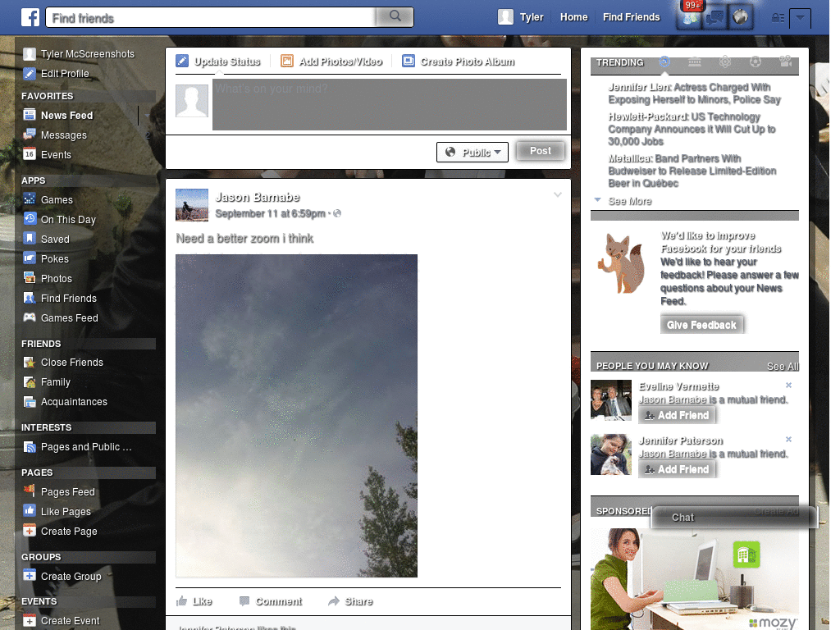
Task: Select the top trends tab icon
Action: click(664, 62)
